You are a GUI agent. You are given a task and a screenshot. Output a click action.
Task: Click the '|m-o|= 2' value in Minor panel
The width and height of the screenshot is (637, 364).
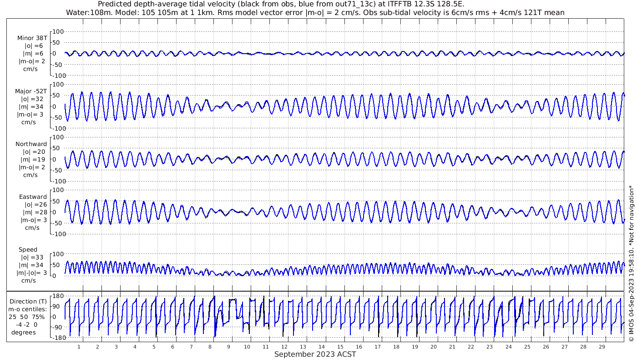31,61
